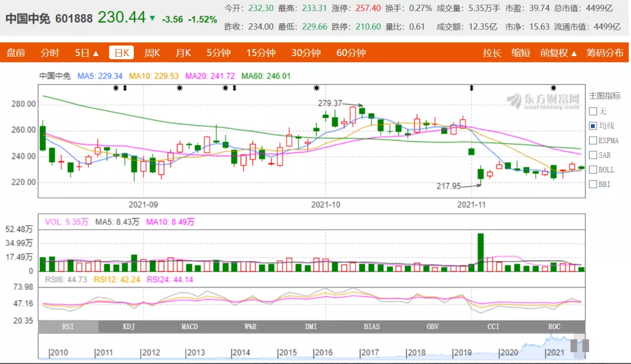Screen dimensions: 631x364
Task: Enable the BOLL indicator checkbox
Action: point(593,170)
